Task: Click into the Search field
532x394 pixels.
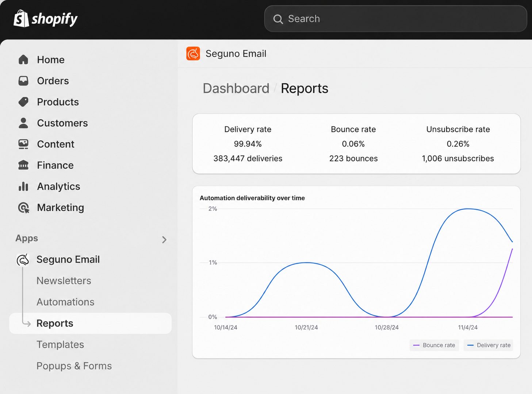Action: (x=395, y=19)
